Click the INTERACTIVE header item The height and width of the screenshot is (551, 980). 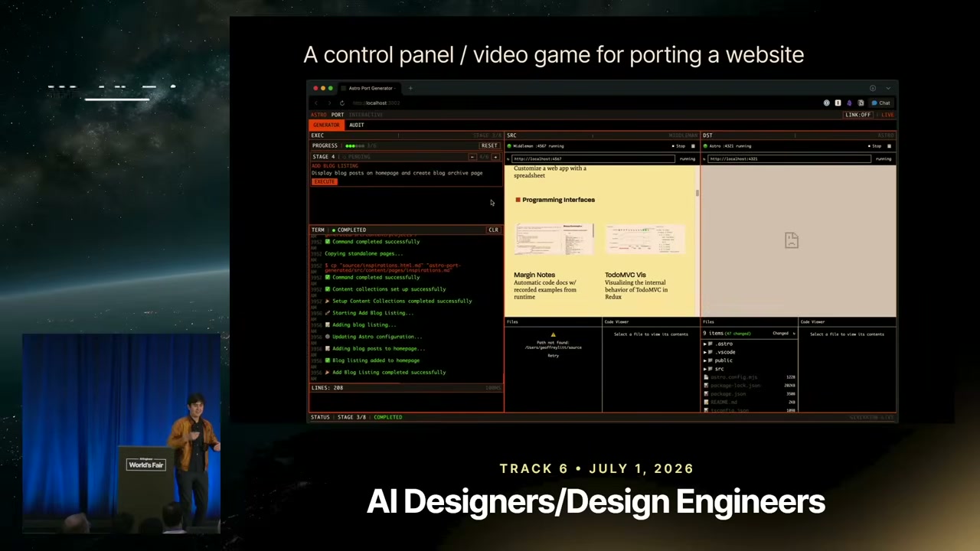point(366,115)
